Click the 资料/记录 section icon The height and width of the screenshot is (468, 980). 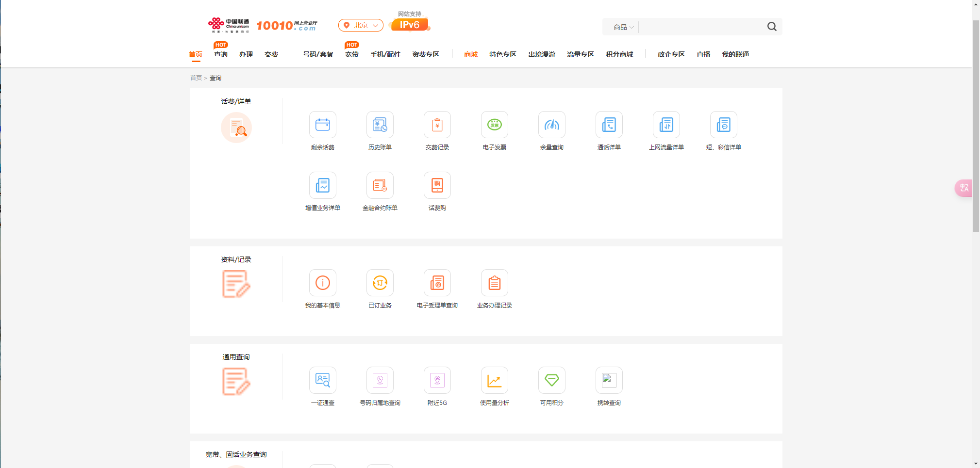tap(236, 284)
